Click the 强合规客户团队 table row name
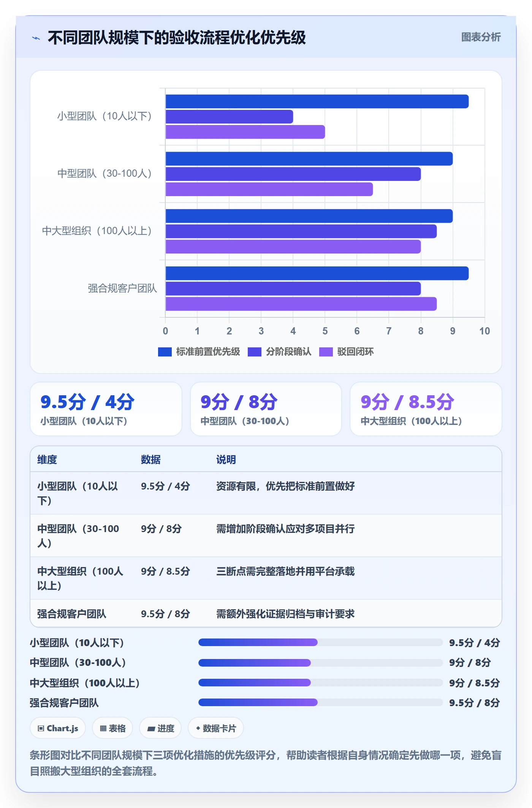 72,614
